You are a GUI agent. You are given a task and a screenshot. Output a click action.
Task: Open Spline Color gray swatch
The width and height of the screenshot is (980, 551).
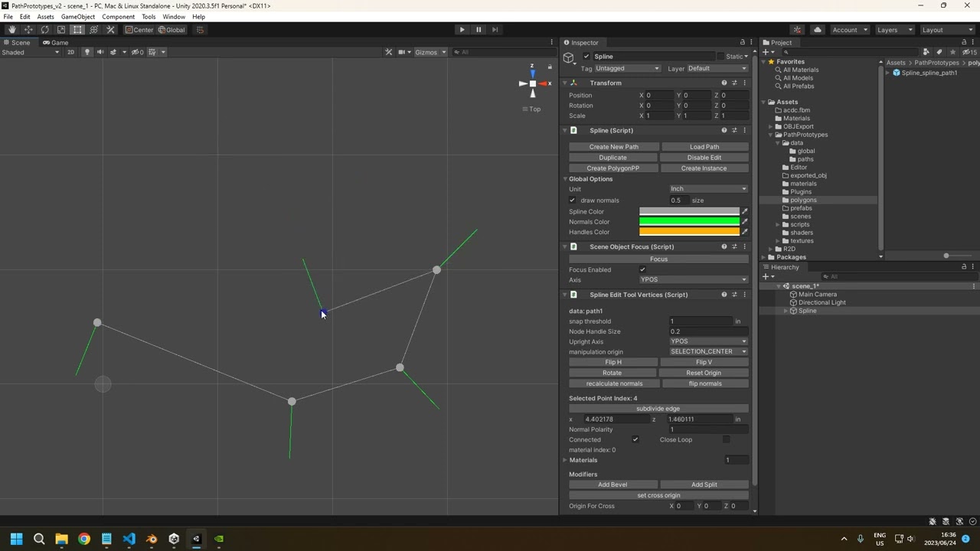point(689,211)
